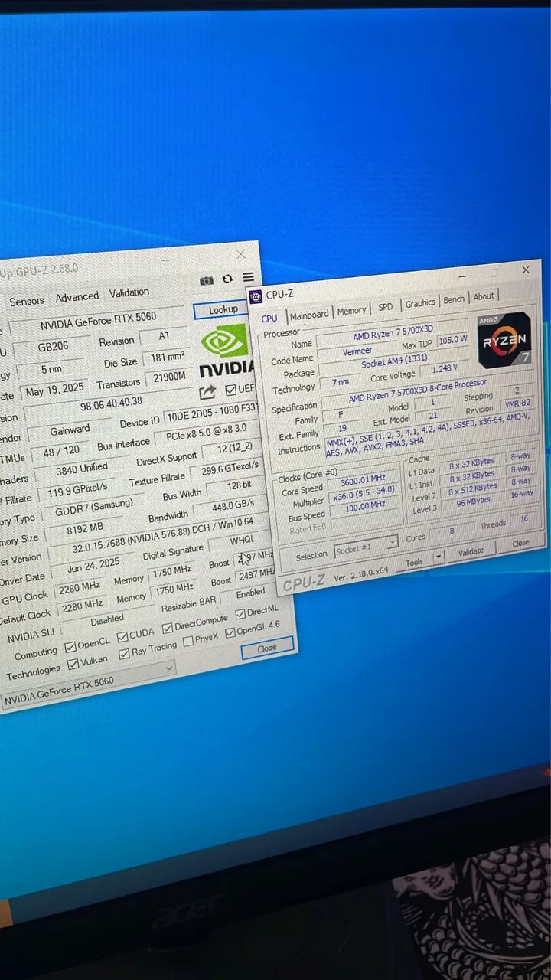Click the 21900M transistors value
Viewport: 551px width, 980px height.
(170, 377)
